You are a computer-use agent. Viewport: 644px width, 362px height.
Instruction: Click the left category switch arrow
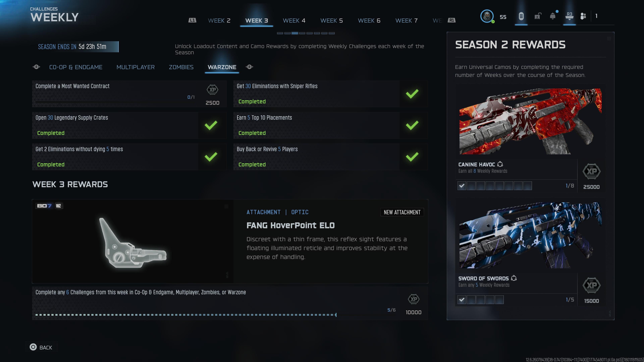[37, 67]
